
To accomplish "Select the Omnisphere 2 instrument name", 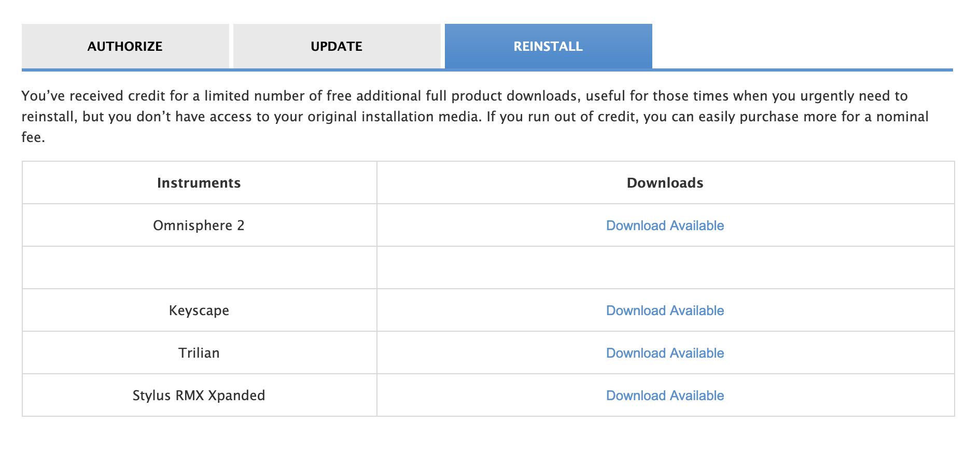I will pos(199,225).
